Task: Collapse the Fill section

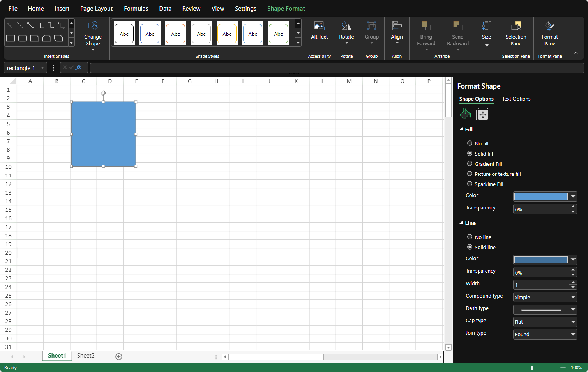Action: click(461, 129)
